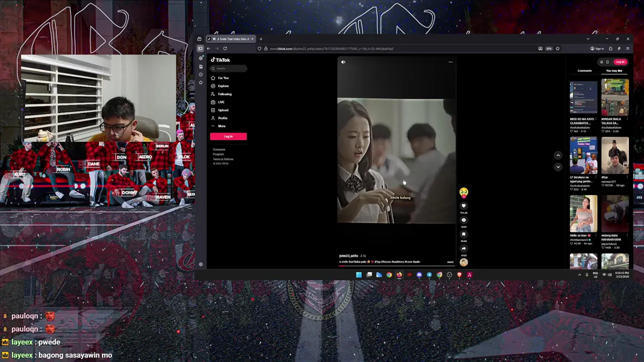Open the sound disc icon below share

click(463, 262)
